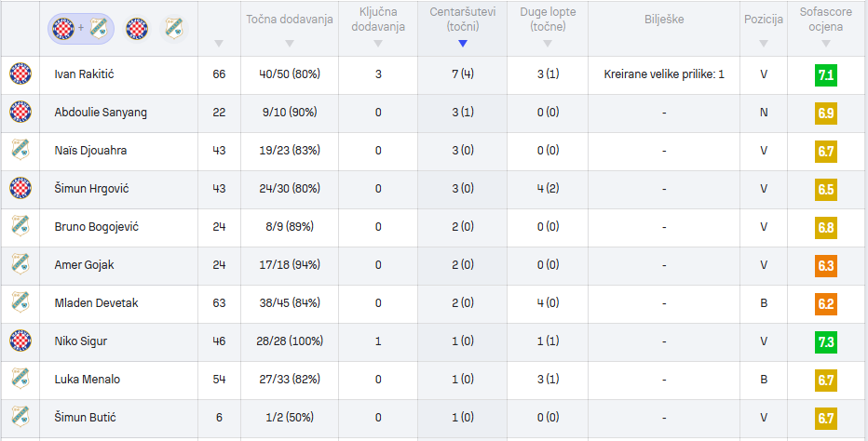Viewport: 868px width, 441px height.
Task: Click Rijeka crest beside Amer Gojak
Action: [x=20, y=265]
